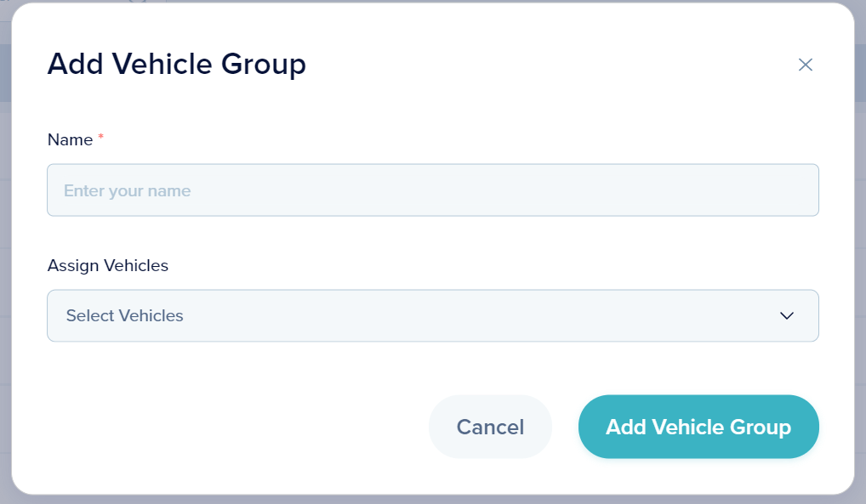Click the Name field label
The image size is (866, 504).
(x=70, y=140)
